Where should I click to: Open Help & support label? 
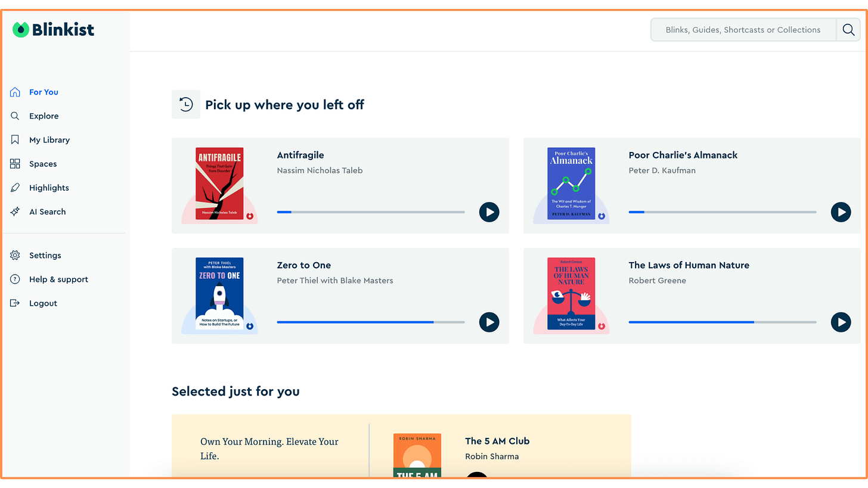(58, 279)
